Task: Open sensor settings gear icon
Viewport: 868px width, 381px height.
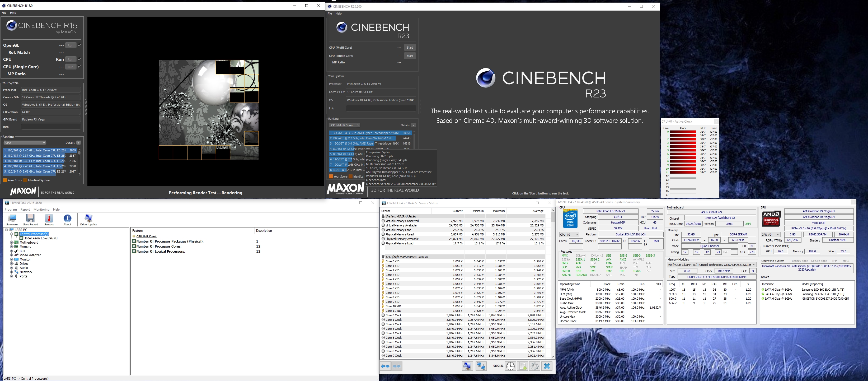Action: 534,366
